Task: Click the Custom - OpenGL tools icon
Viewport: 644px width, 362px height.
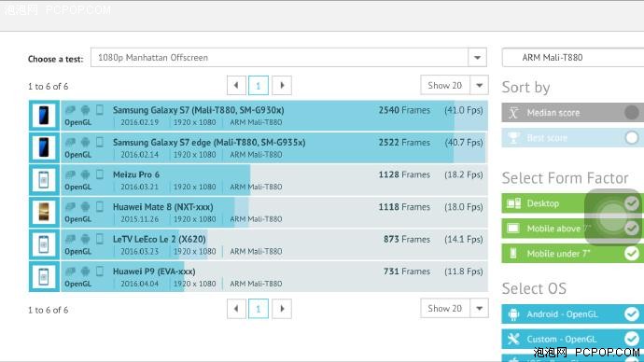Action: tap(513, 339)
